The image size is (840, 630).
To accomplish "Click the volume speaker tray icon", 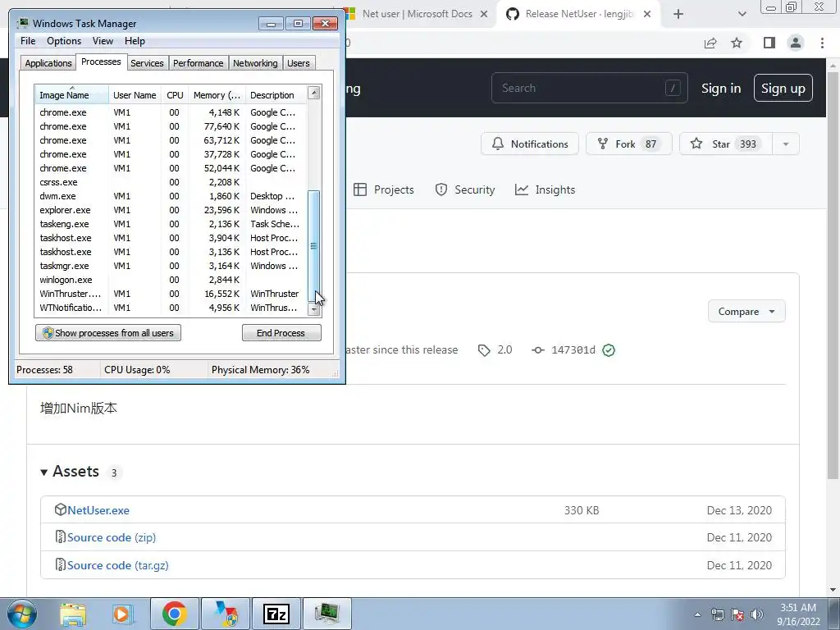I will 757,614.
